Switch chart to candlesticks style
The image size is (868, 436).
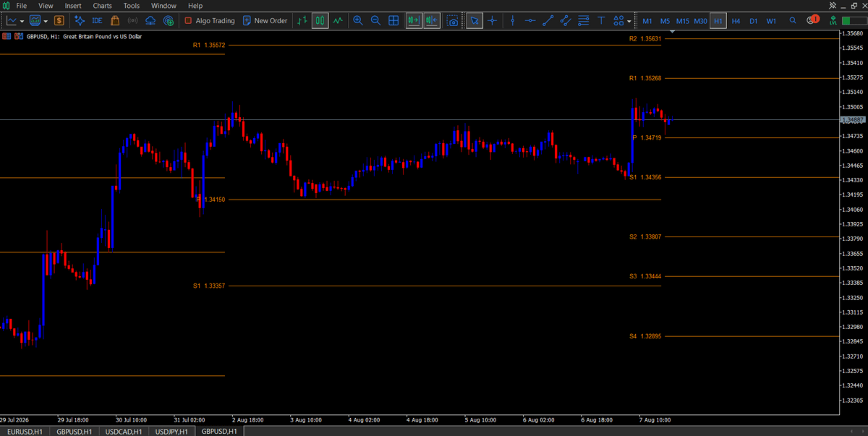click(320, 21)
